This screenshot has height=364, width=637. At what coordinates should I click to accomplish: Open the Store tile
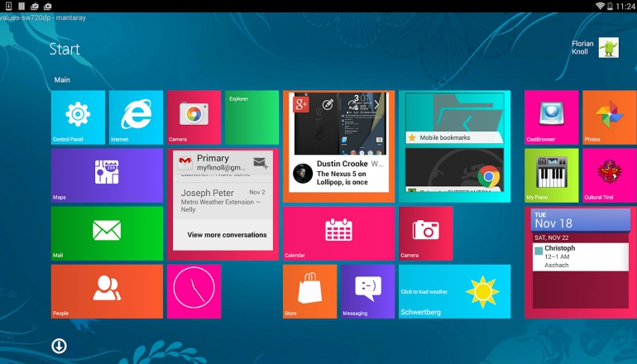pyautogui.click(x=309, y=290)
